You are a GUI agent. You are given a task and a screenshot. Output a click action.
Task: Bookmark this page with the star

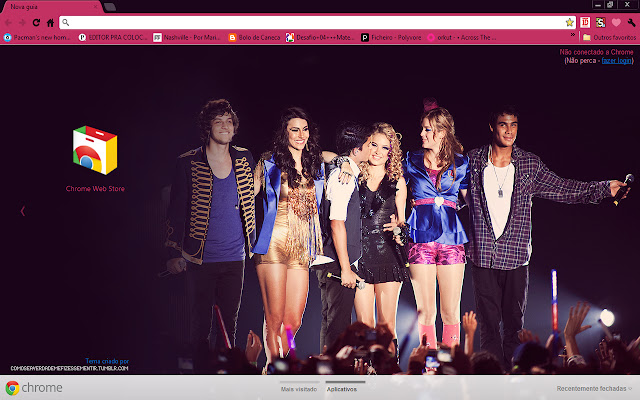coord(569,22)
